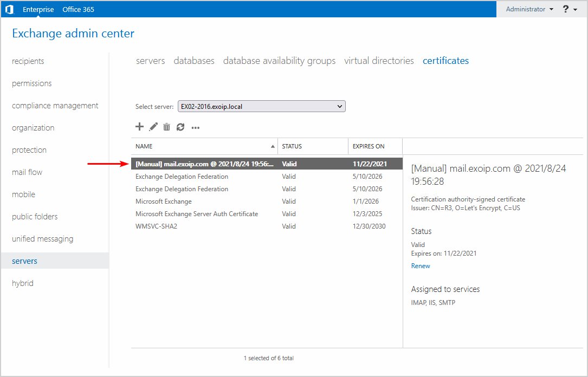
Task: Click IMAP, IIS, SMTP services text
Action: click(433, 302)
